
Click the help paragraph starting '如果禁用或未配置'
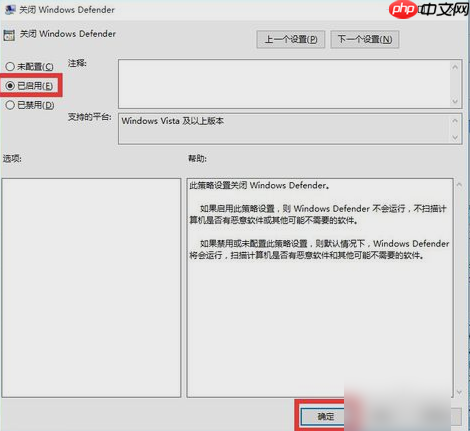coord(319,249)
